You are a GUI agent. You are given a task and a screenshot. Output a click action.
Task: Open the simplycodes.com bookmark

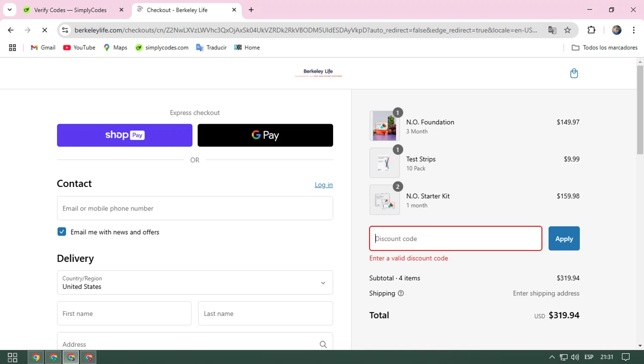162,48
